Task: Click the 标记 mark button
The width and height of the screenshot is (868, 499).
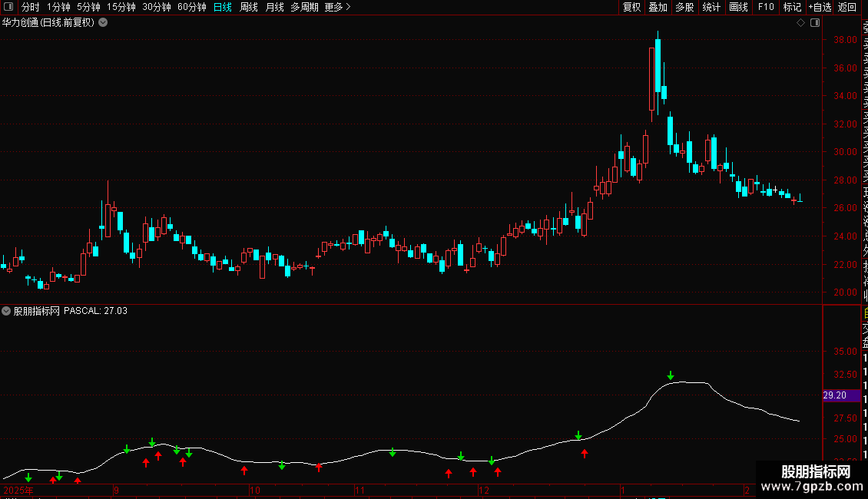Action: pos(792,7)
